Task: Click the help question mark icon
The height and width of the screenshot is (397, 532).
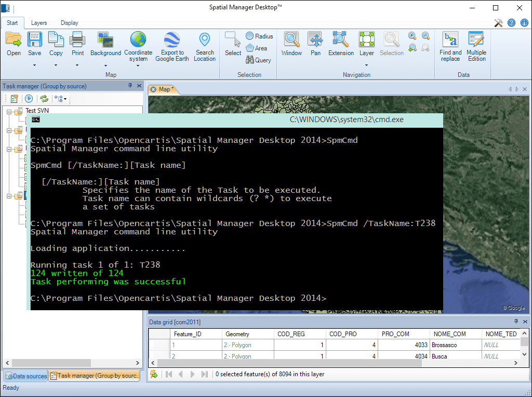Action: 511,23
